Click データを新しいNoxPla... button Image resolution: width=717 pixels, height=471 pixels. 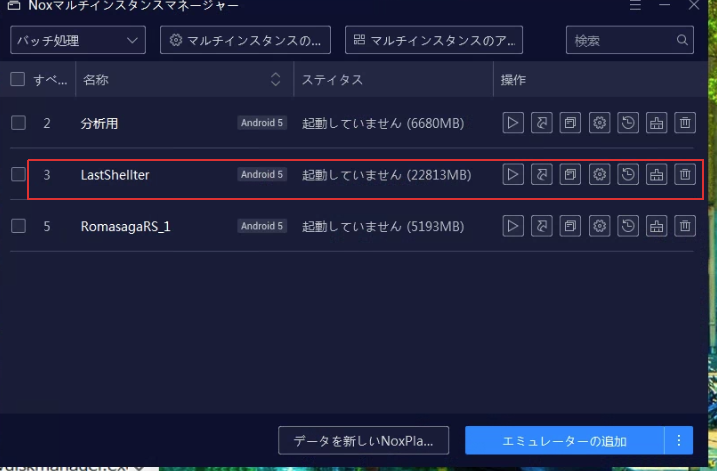(364, 440)
